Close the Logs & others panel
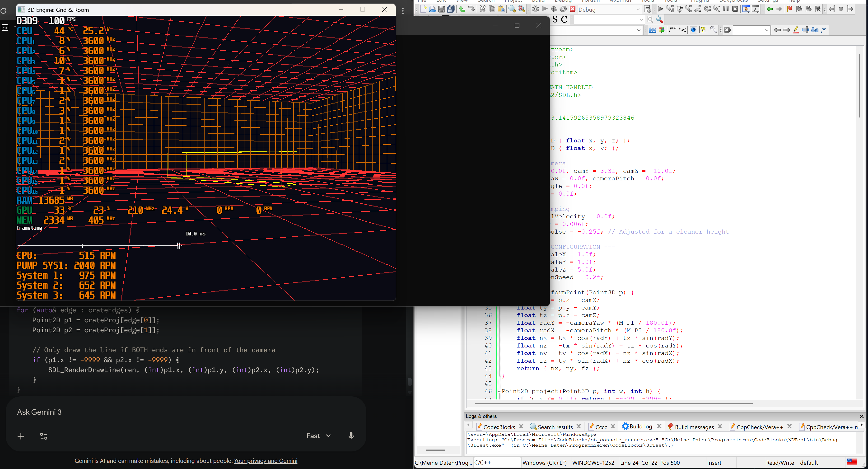This screenshot has height=469, width=868. click(862, 416)
